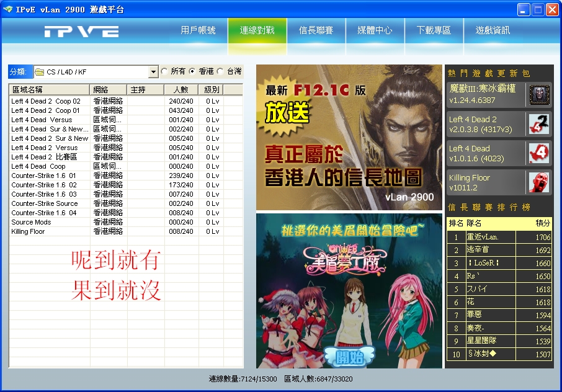Click the IPvE logo in header
Screen dimensions: 562x392
pyautogui.click(x=82, y=32)
